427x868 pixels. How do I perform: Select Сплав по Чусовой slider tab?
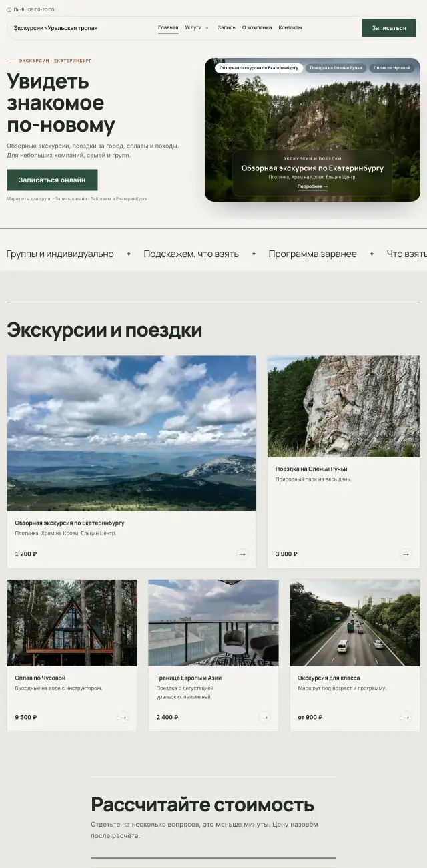[392, 68]
